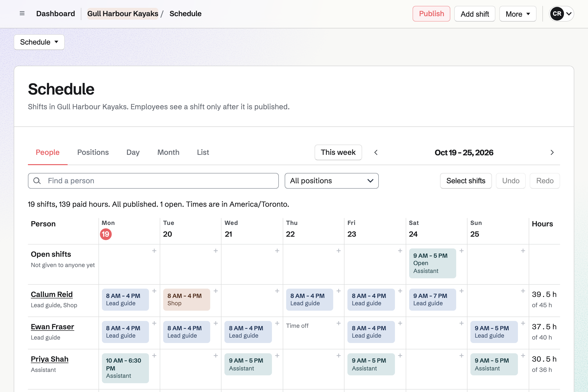Add open shift on Friday plus icon

tap(400, 251)
